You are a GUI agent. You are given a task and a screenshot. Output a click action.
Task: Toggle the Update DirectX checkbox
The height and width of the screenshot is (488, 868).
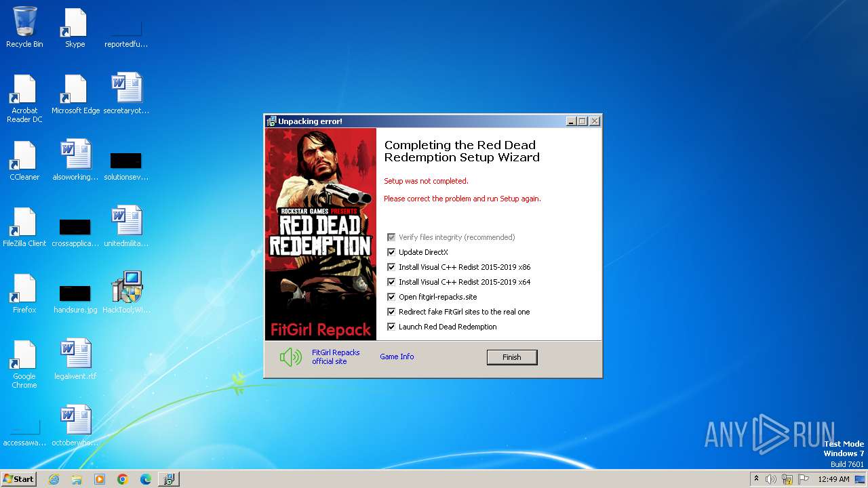point(391,252)
